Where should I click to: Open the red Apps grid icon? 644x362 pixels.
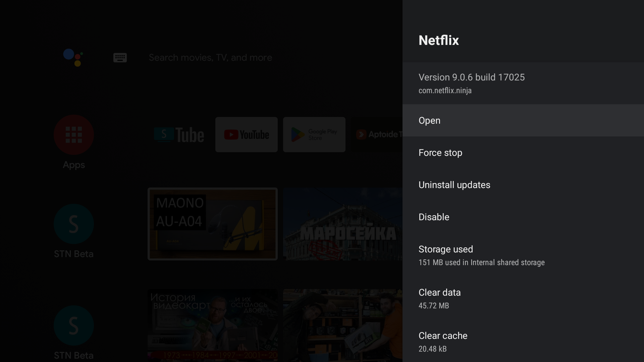74,134
